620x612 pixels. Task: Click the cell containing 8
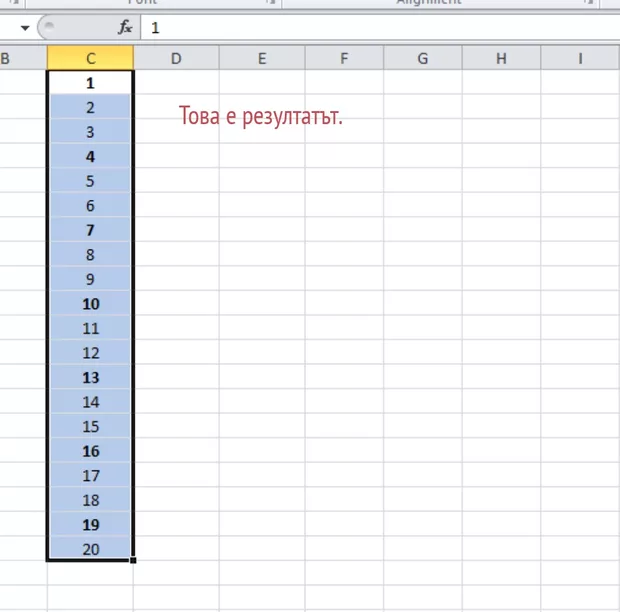[x=90, y=254]
